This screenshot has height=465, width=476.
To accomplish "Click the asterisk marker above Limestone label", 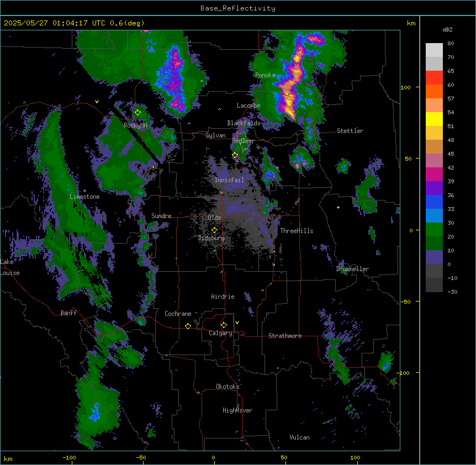I will coord(84,191).
